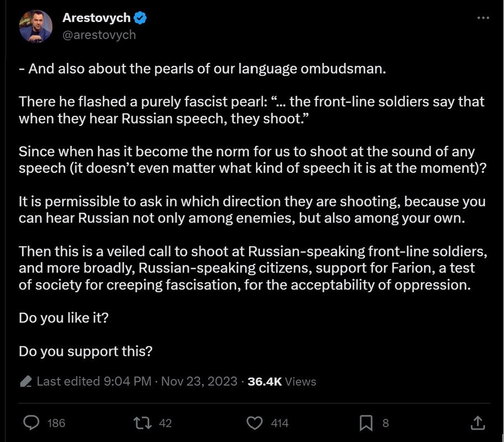Screen dimensions: 504x442
Task: Click the reply speech bubble icon
Action: tap(33, 423)
